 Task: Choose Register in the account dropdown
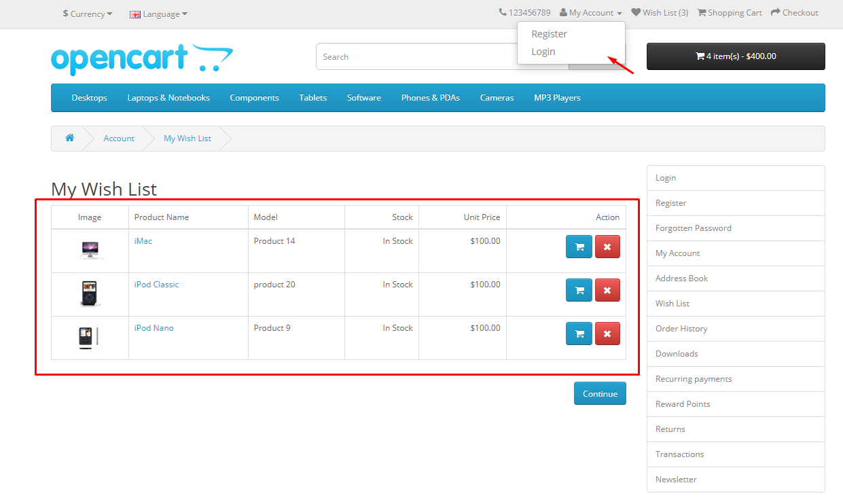[549, 34]
